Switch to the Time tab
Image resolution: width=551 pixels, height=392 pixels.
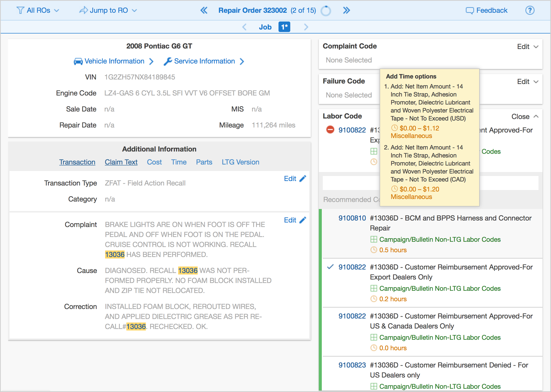coord(179,162)
